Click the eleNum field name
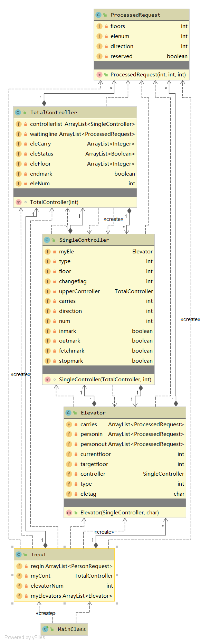This screenshot has width=210, height=644. (x=40, y=184)
